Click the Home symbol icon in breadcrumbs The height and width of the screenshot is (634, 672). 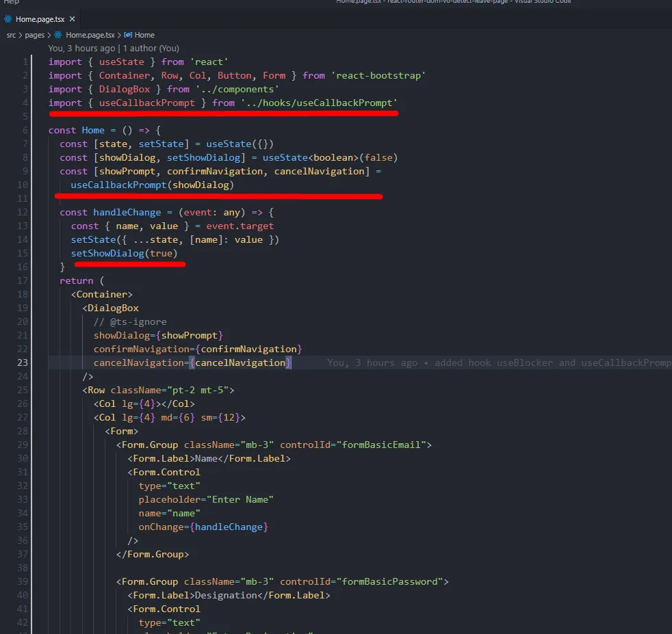(128, 35)
